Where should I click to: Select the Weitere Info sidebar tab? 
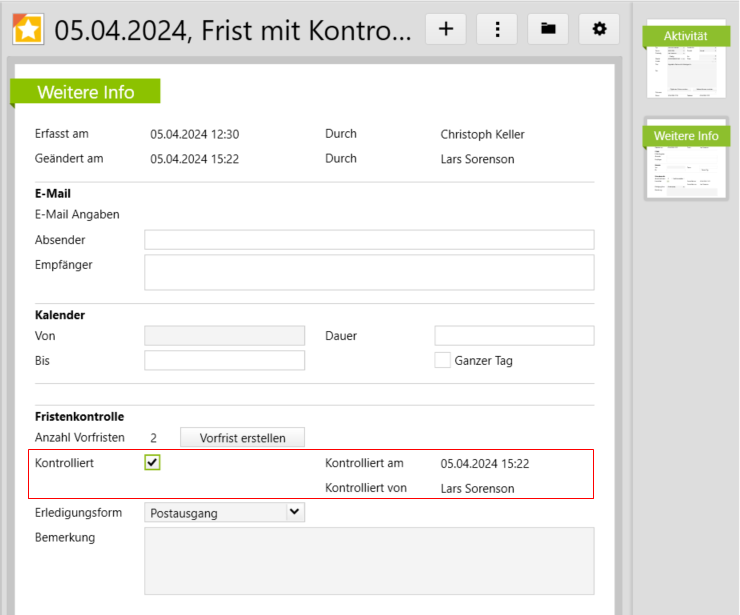686,135
